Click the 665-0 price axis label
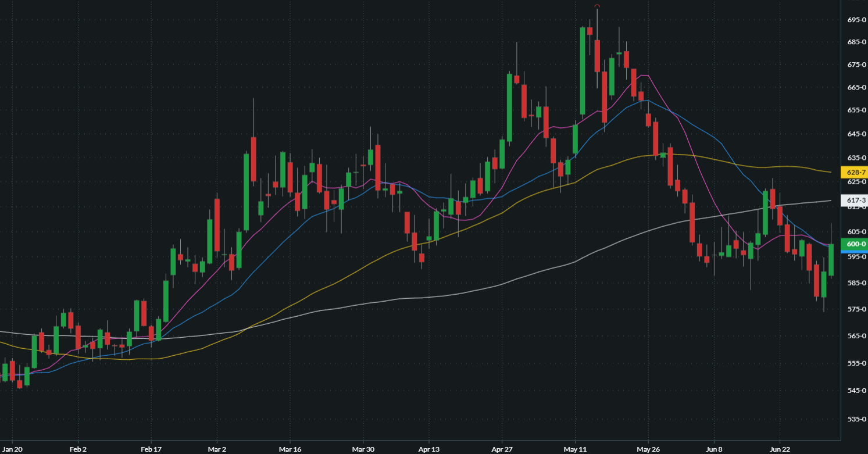This screenshot has height=454, width=868. (x=857, y=88)
